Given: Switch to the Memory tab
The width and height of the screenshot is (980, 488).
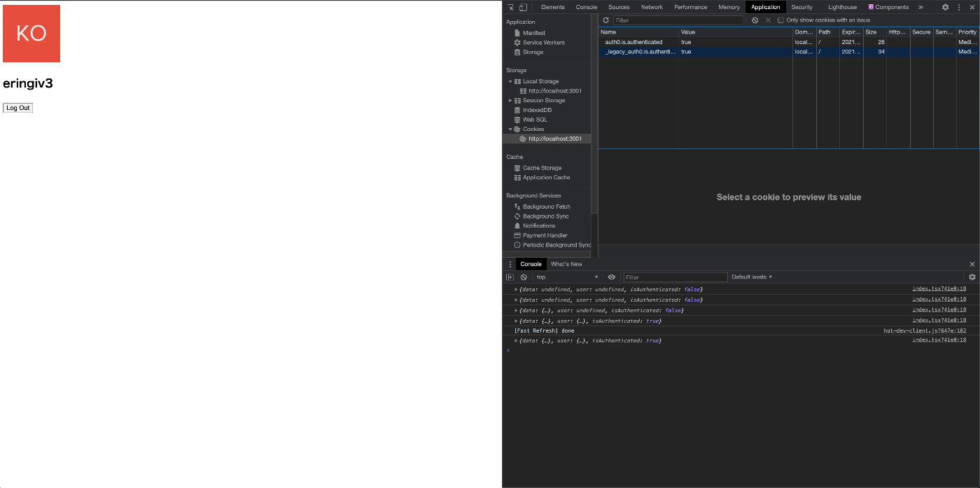Looking at the screenshot, I should (729, 7).
